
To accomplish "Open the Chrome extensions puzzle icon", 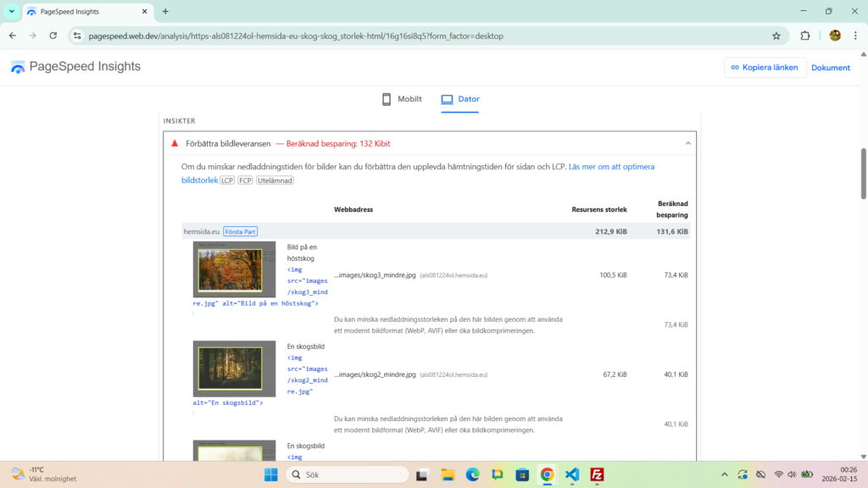I will tap(805, 36).
